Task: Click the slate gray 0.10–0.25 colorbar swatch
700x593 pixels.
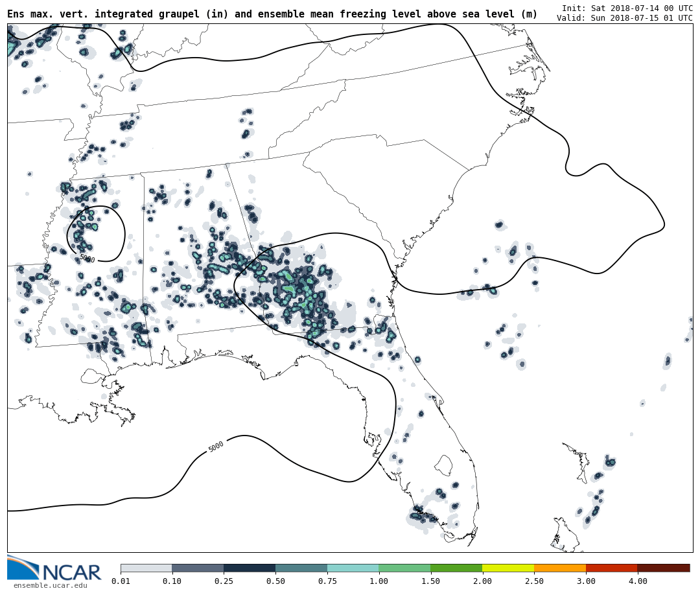Action: 198,568
